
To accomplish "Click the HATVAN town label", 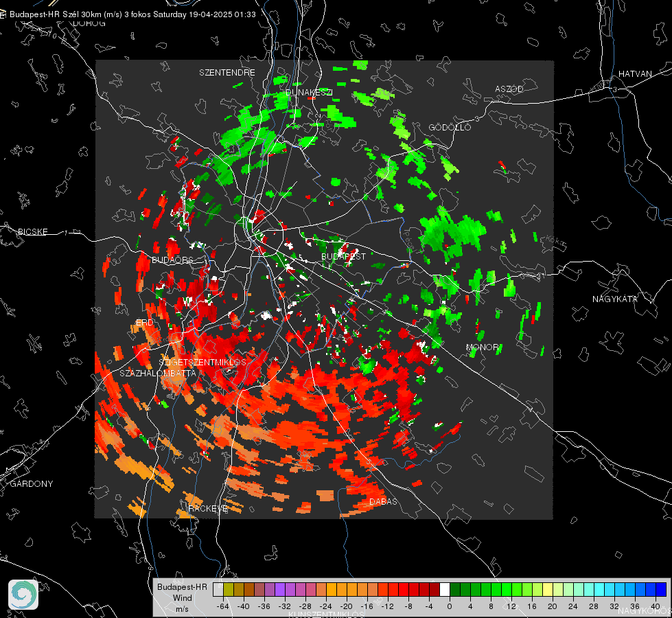I will [635, 73].
